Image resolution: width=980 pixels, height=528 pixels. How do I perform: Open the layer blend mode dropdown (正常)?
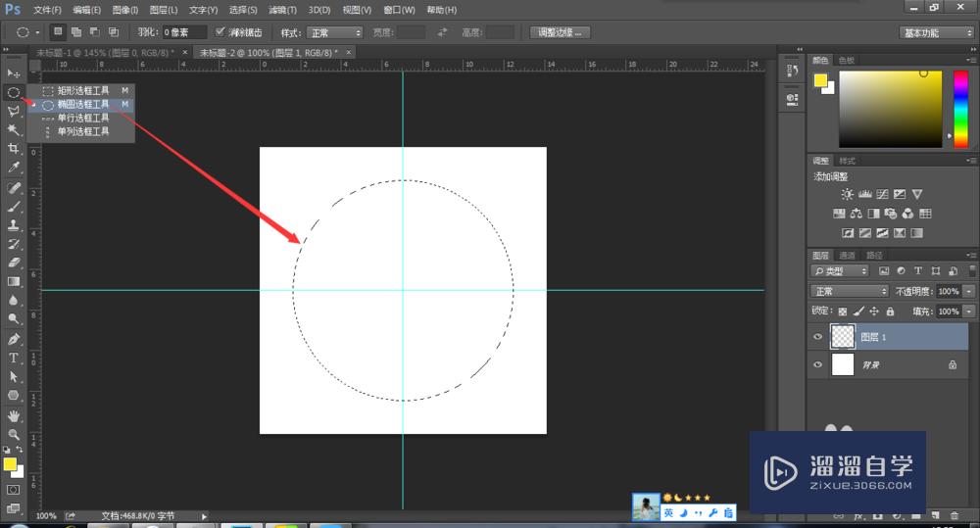pos(849,292)
